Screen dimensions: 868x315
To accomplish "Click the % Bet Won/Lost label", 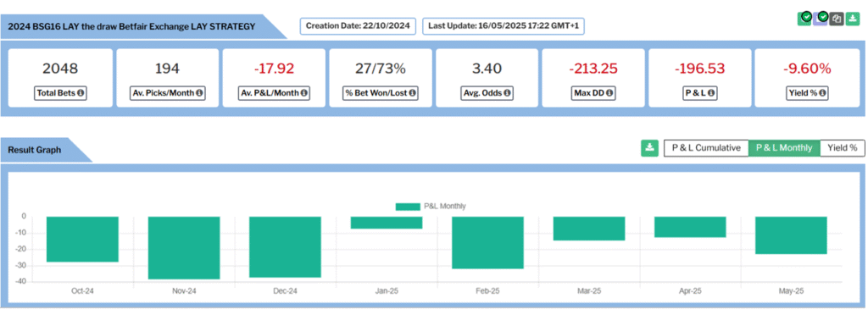I will coord(381,93).
